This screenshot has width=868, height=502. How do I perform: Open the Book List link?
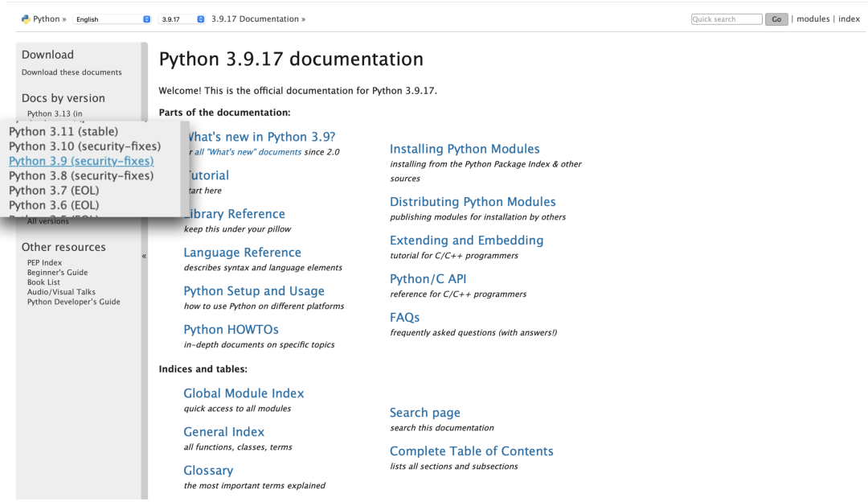pos(43,282)
